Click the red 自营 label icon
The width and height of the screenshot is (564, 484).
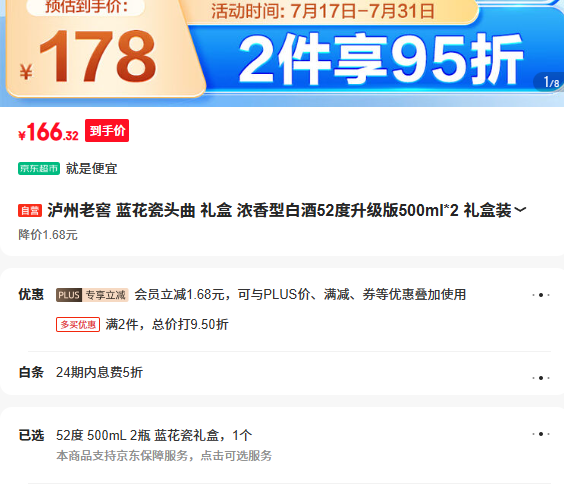[30, 210]
